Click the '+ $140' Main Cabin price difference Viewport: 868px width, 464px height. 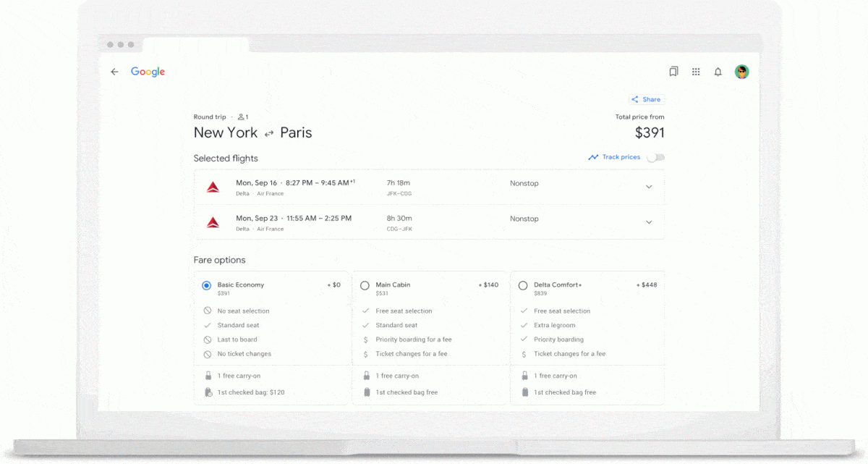click(x=488, y=285)
